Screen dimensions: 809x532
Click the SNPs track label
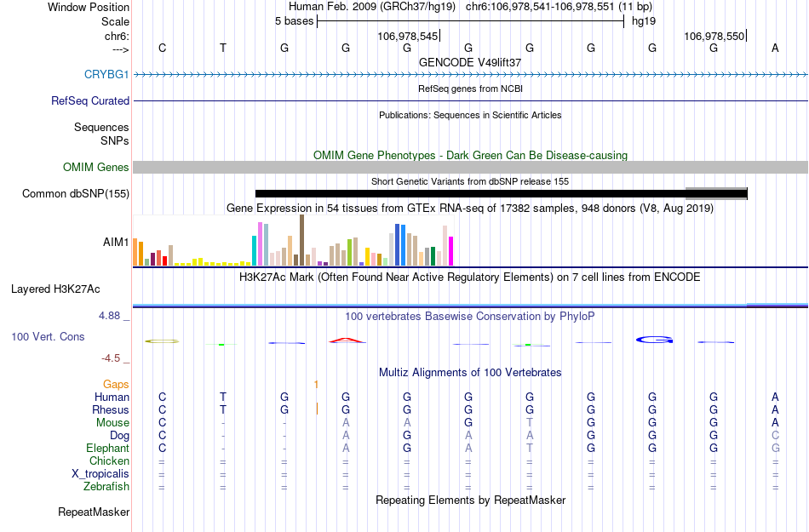[x=115, y=140]
